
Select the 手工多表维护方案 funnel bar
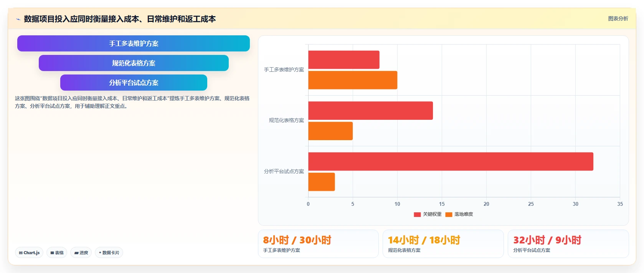click(134, 43)
